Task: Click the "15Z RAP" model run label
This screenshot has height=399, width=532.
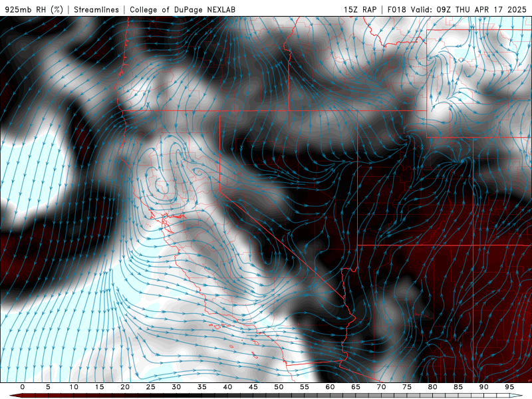Action: click(x=360, y=9)
